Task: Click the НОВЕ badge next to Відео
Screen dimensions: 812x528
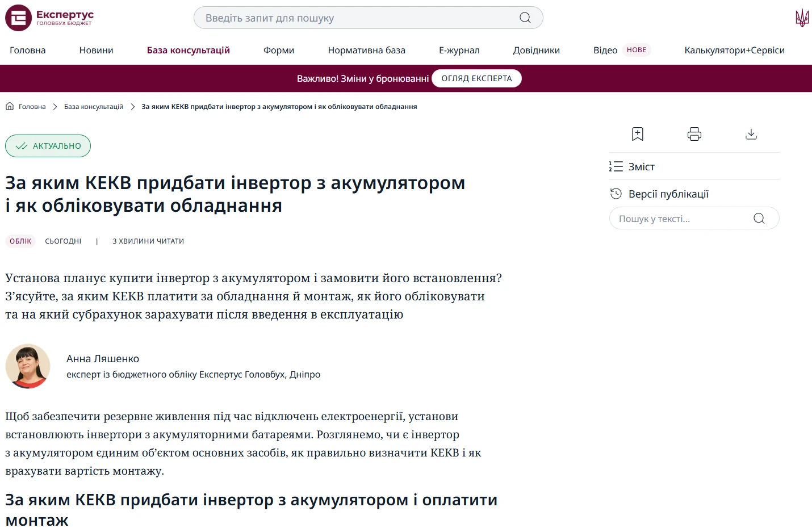Action: (x=637, y=50)
